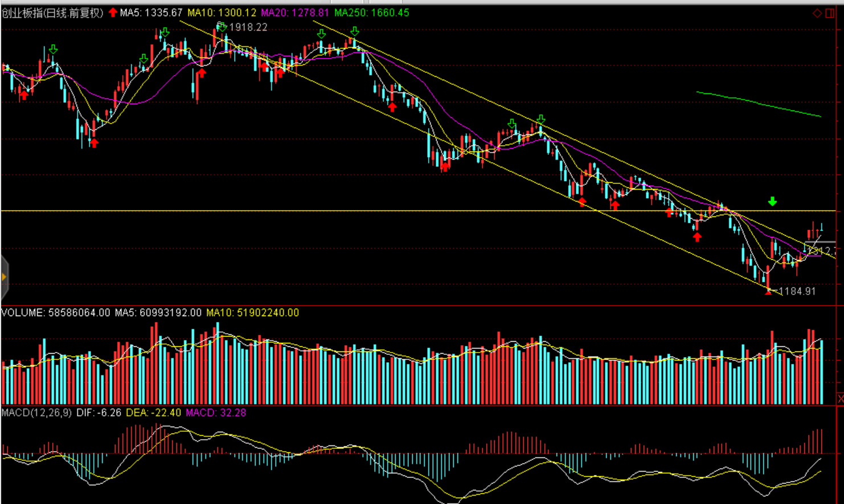Click the magenta MA20 1278.81 label

[294, 13]
